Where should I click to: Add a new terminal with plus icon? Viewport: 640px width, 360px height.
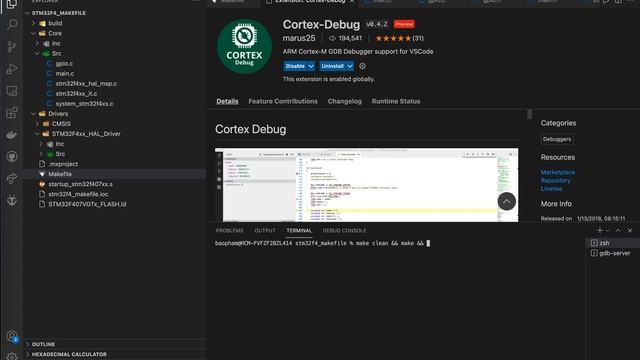(599, 231)
